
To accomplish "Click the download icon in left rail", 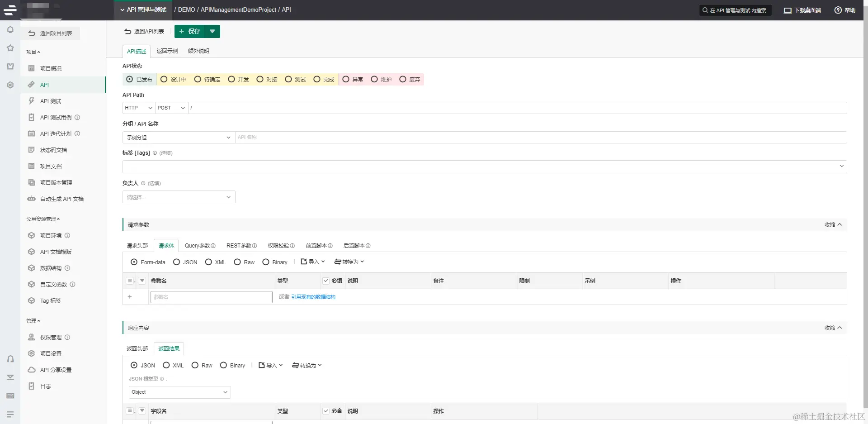I will [10, 377].
